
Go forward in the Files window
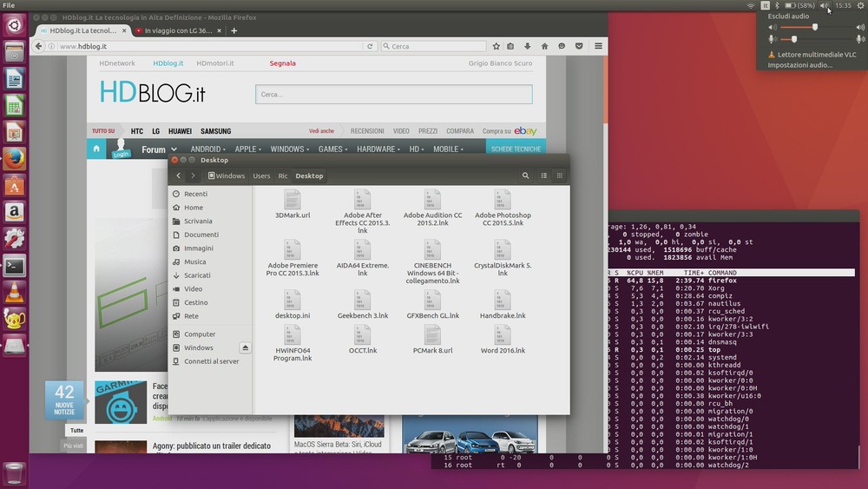193,175
